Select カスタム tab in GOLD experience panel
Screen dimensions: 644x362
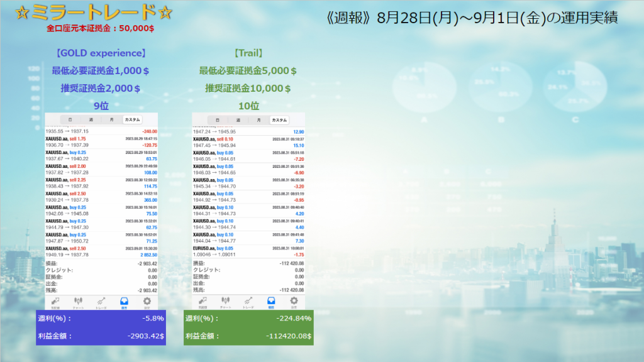[x=133, y=119]
